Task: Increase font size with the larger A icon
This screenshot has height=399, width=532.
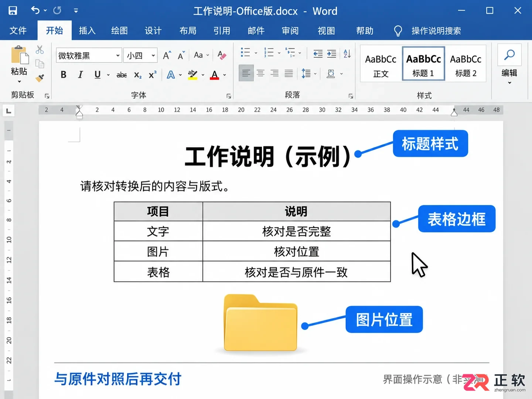Action: click(167, 55)
